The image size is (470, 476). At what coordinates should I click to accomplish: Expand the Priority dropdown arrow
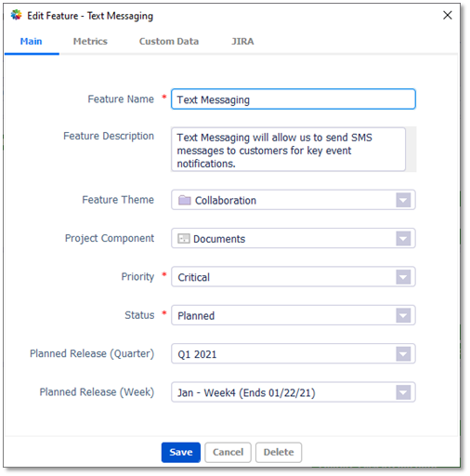[x=403, y=277]
